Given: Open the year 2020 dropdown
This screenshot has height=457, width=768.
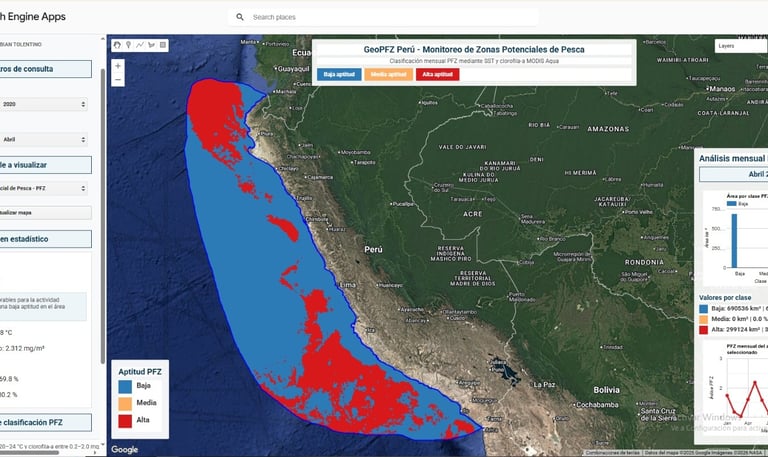Looking at the screenshot, I should coord(44,104).
